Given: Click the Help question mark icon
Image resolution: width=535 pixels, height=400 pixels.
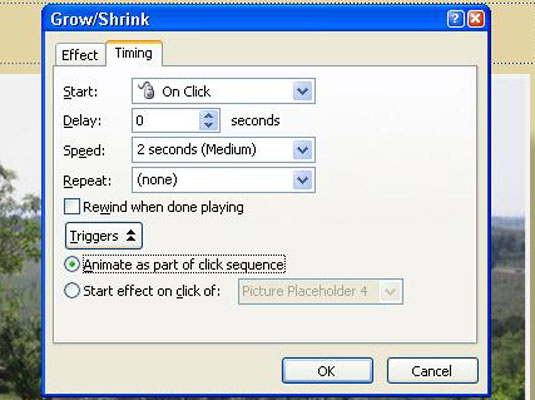Looking at the screenshot, I should point(456,19).
